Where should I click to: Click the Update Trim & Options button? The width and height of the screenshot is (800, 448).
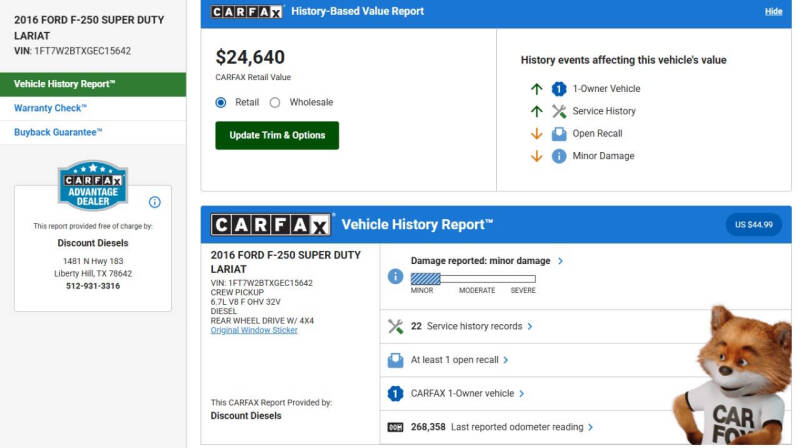point(277,135)
